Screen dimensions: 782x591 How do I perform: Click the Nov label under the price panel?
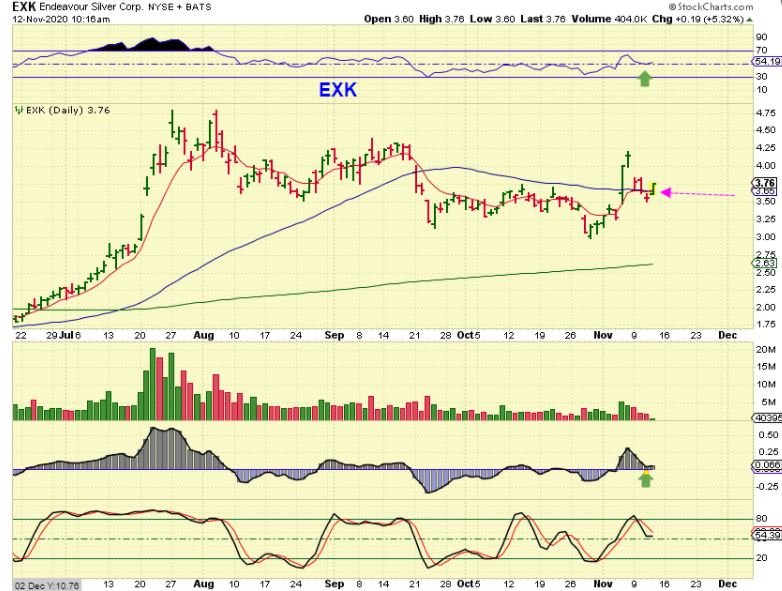(603, 336)
